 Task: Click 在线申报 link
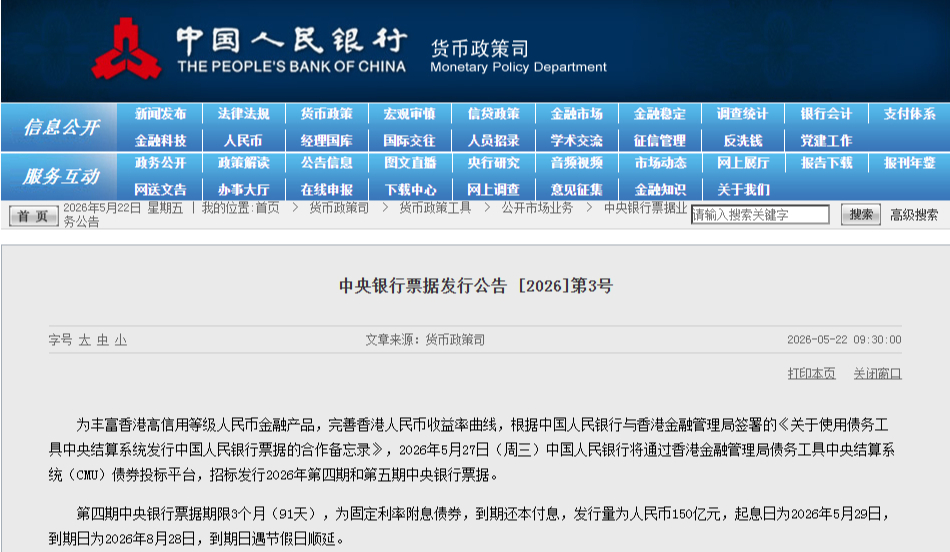(327, 190)
